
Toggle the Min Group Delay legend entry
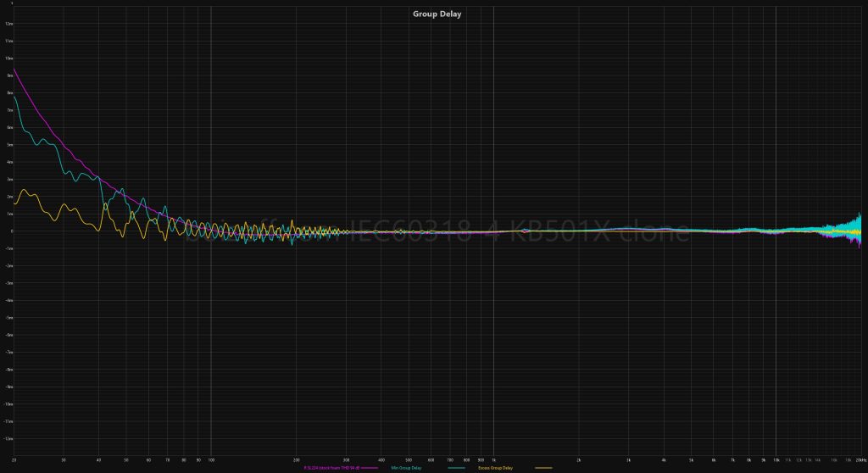[405, 468]
